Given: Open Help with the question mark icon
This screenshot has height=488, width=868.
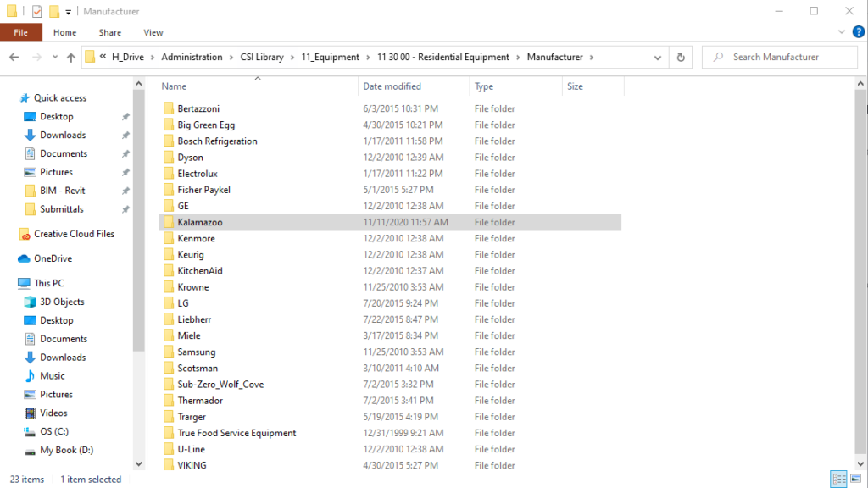Looking at the screenshot, I should (x=859, y=32).
